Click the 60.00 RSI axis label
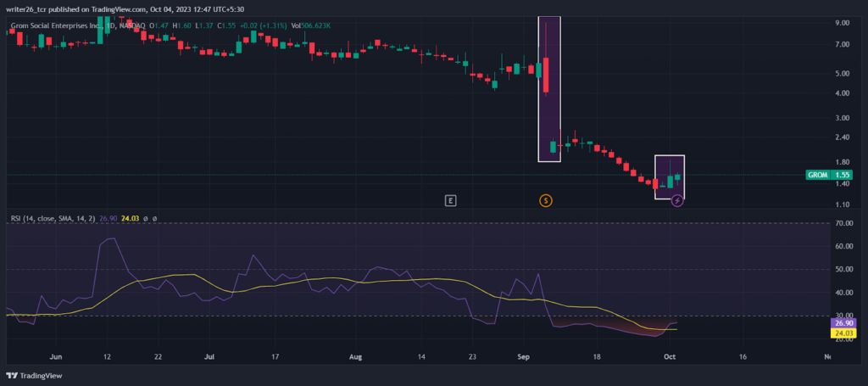 [845, 246]
